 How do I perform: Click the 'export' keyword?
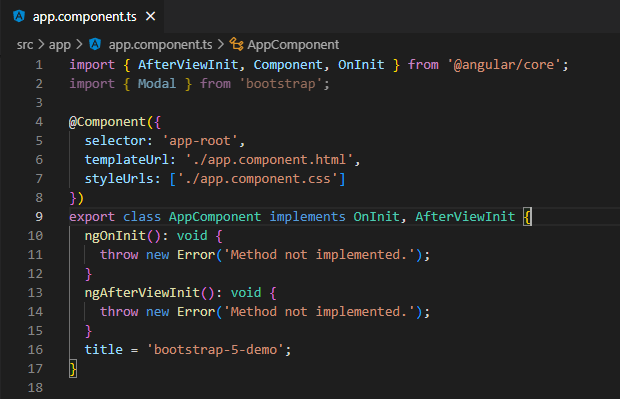pos(92,217)
